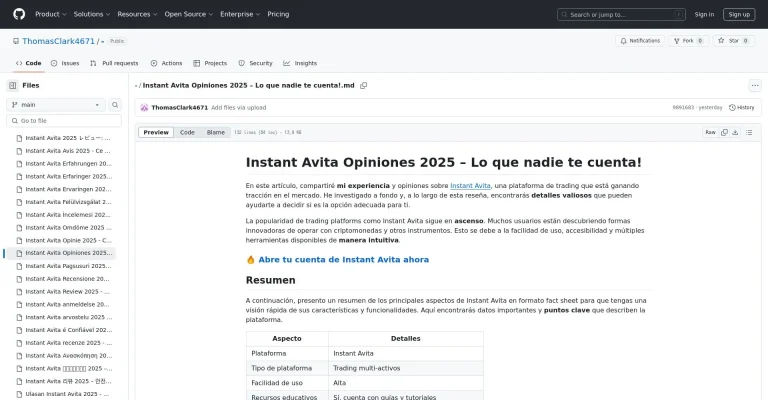Open the GitHub home logo
The image size is (768, 400).
(19, 14)
